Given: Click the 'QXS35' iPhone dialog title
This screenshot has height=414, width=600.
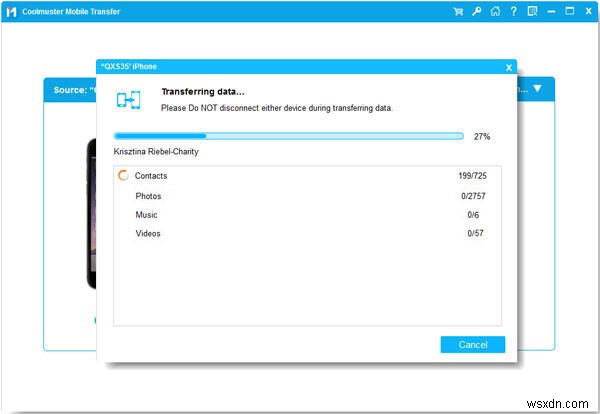Looking at the screenshot, I should coord(129,67).
